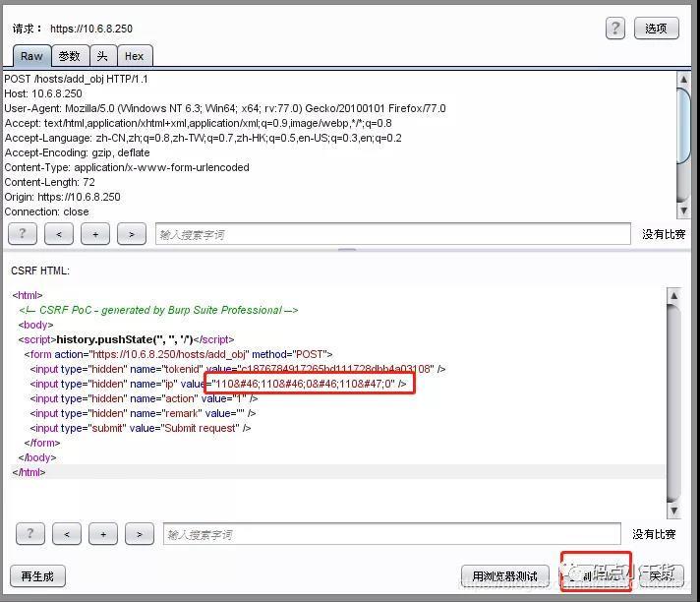Click the User-Agent header line
The image size is (700, 602).
tap(225, 108)
